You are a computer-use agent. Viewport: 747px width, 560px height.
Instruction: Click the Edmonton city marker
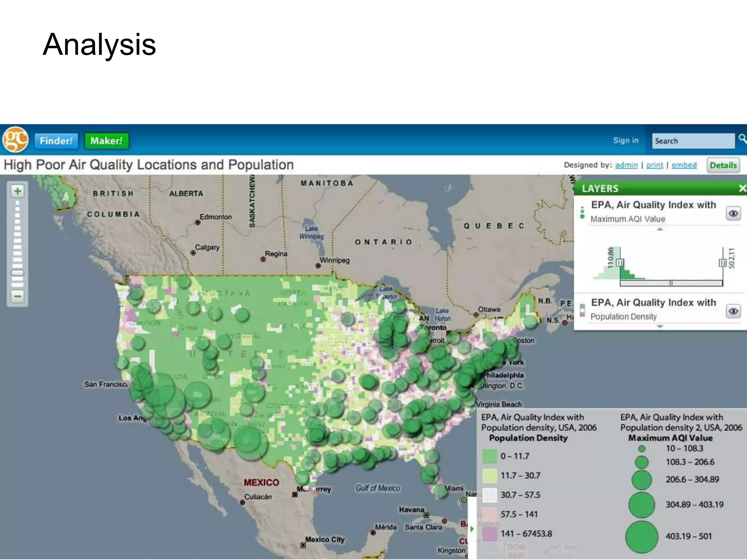point(198,222)
